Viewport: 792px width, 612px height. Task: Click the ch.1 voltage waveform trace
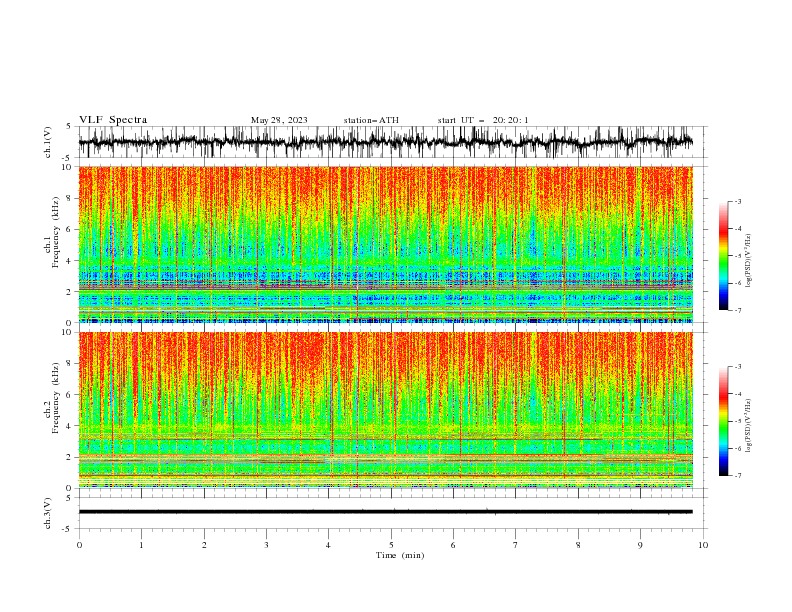[385, 142]
